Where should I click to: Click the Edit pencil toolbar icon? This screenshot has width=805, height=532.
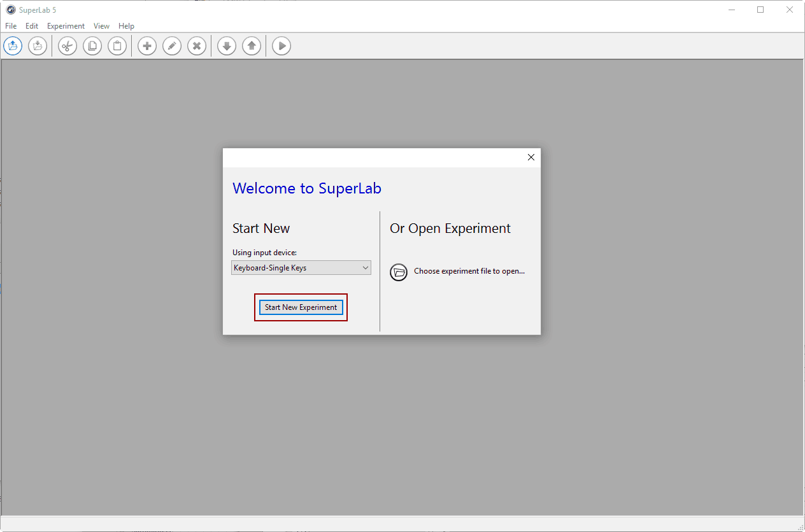(172, 46)
